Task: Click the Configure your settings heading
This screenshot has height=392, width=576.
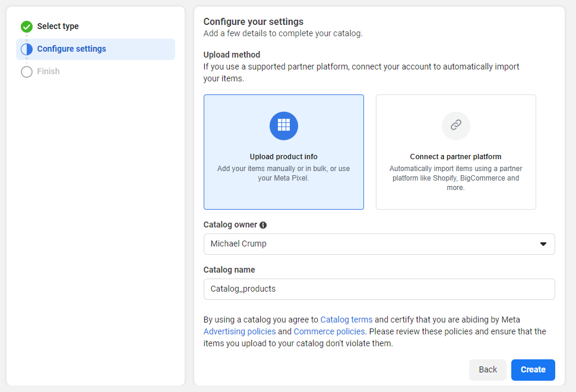Action: pyautogui.click(x=254, y=21)
